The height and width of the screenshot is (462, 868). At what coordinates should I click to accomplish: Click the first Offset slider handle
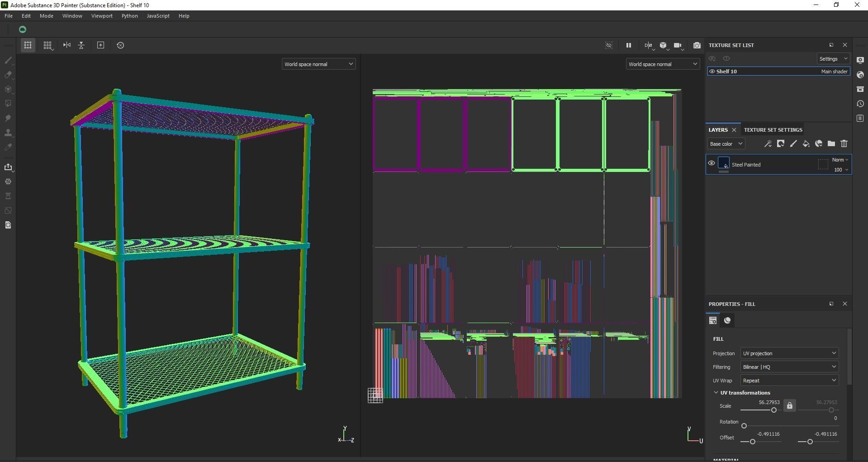pyautogui.click(x=753, y=442)
